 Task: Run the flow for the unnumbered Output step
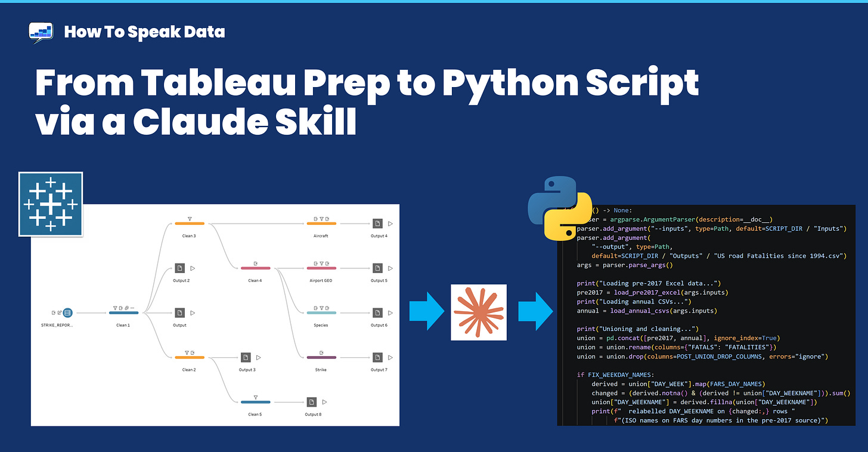pos(193,312)
